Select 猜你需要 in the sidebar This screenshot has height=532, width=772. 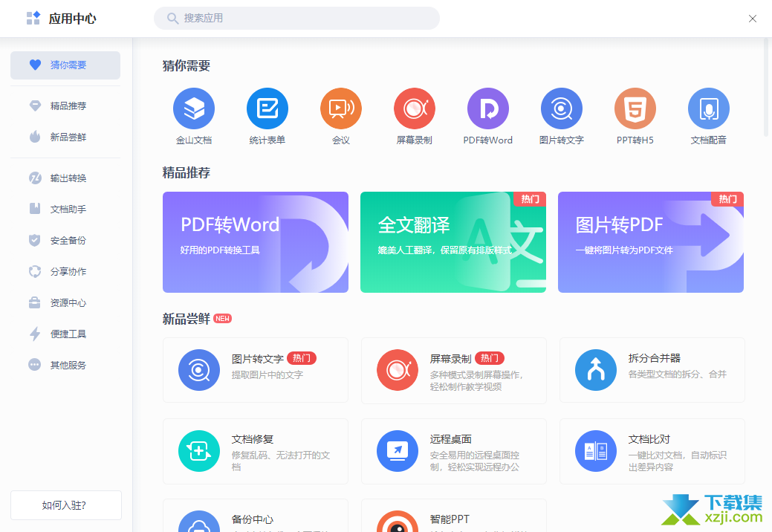coord(65,65)
